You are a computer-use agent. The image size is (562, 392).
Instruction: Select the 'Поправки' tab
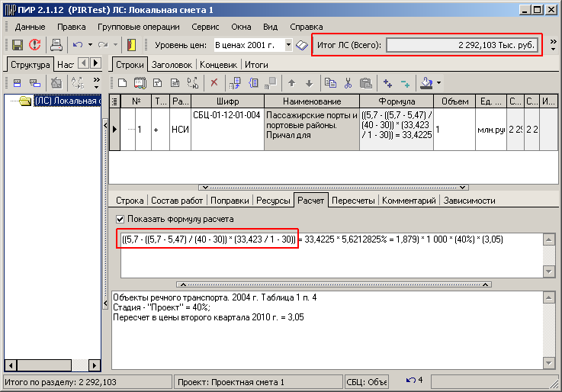click(230, 201)
